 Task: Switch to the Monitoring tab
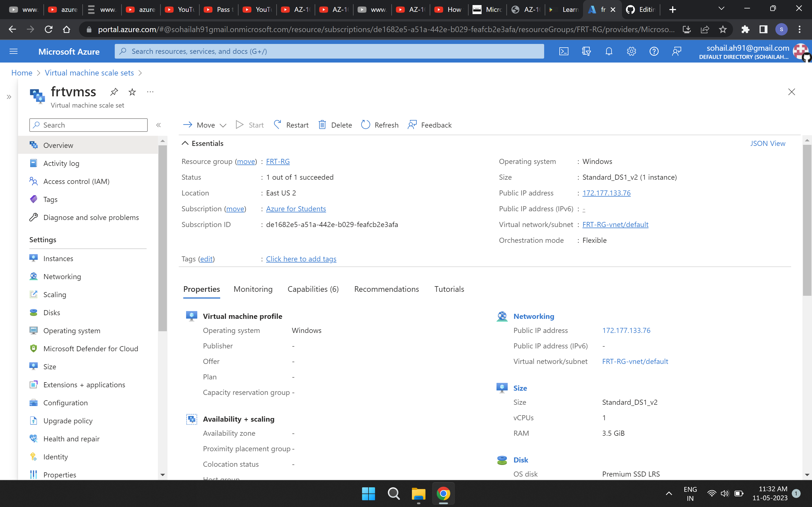[253, 289]
